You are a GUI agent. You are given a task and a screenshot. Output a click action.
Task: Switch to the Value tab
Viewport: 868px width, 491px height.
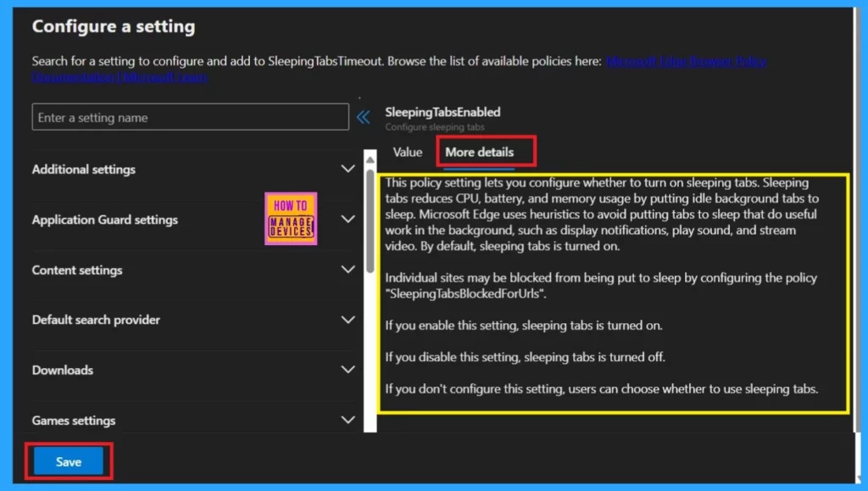pos(408,153)
